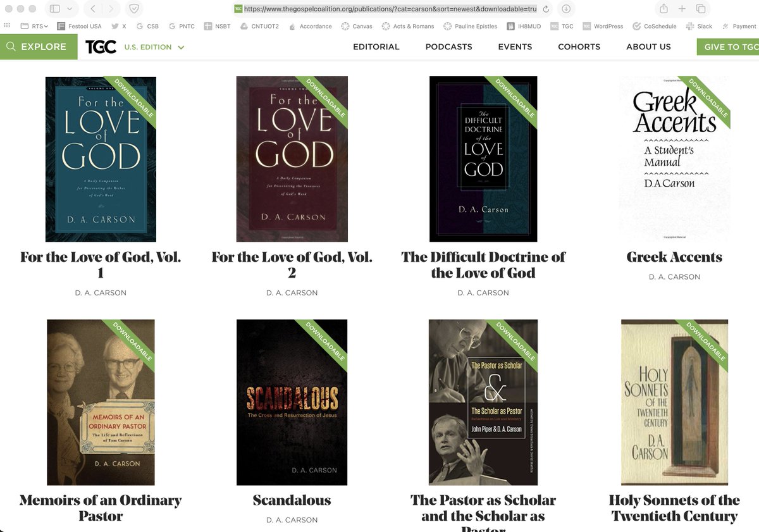The image size is (759, 532).
Task: Open Difficult Doctrine of the Love of God cover
Action: pyautogui.click(x=483, y=159)
